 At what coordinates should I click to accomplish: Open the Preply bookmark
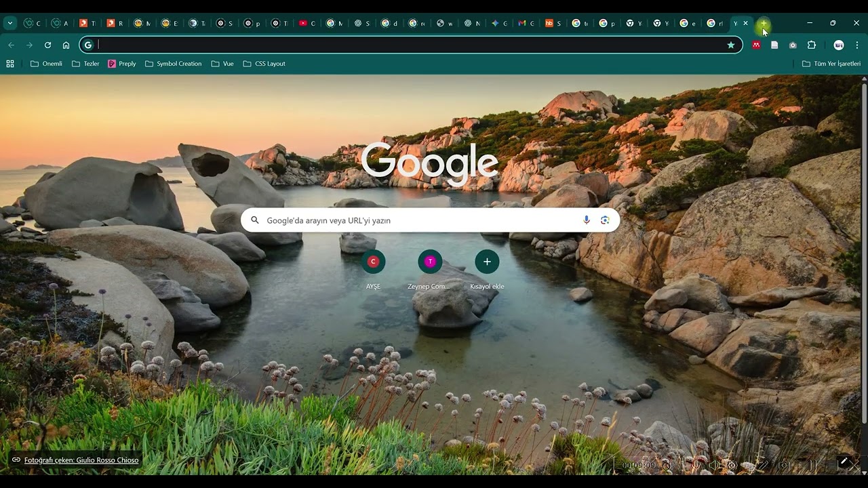122,64
